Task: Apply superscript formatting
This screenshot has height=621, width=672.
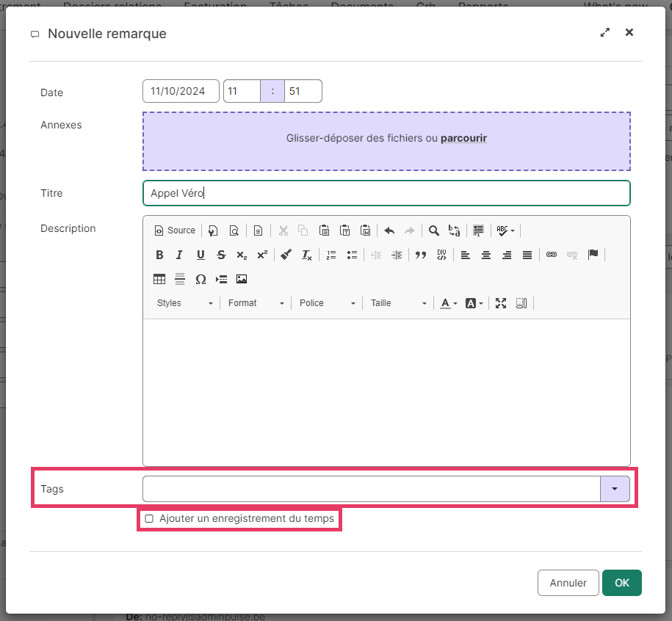Action: pyautogui.click(x=262, y=255)
